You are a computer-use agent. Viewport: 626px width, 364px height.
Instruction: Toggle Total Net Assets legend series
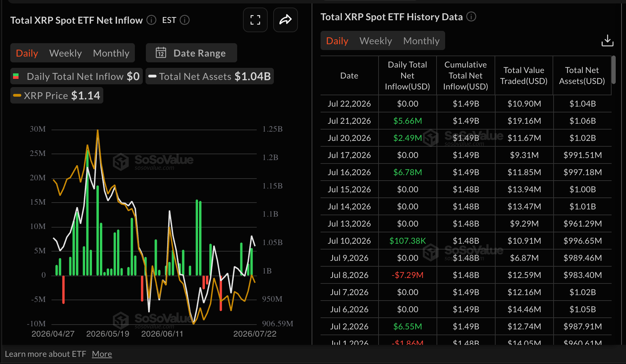click(x=210, y=76)
